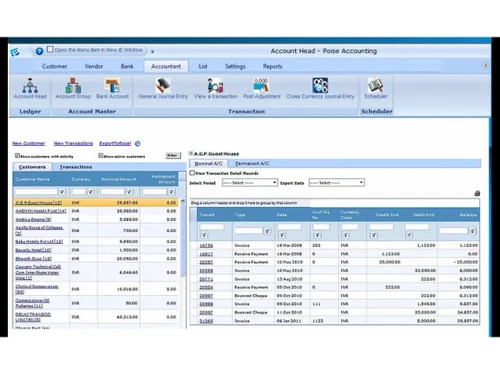Toggle Show active customers checkbox
500x375 pixels.
click(101, 156)
